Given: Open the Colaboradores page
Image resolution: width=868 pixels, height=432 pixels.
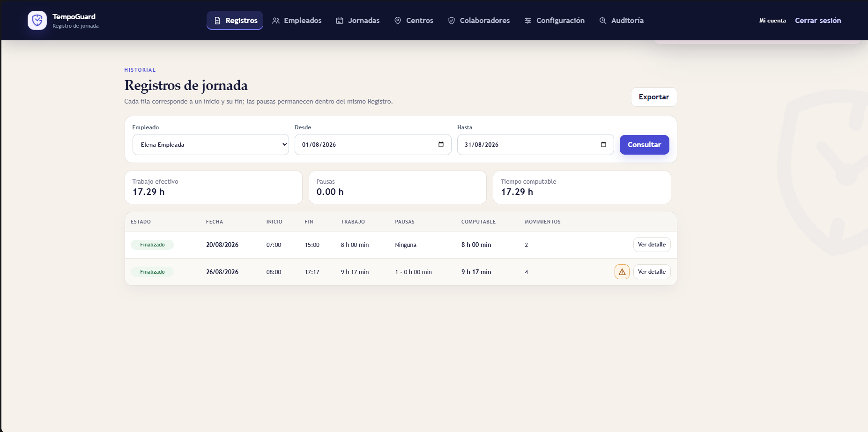Looking at the screenshot, I should (x=479, y=21).
